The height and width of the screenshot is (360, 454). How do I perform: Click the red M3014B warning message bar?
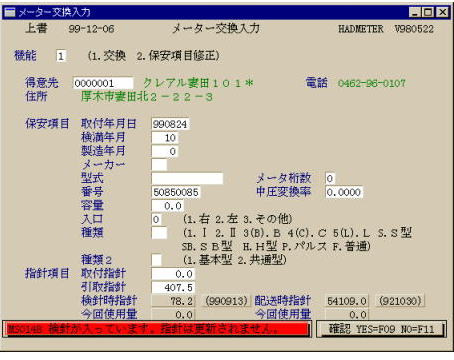click(x=157, y=329)
